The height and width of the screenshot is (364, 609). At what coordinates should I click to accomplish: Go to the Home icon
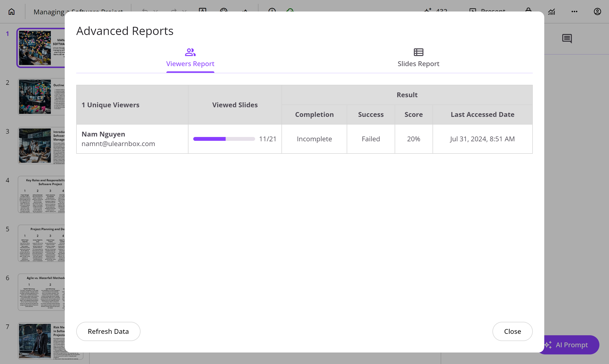click(x=11, y=11)
